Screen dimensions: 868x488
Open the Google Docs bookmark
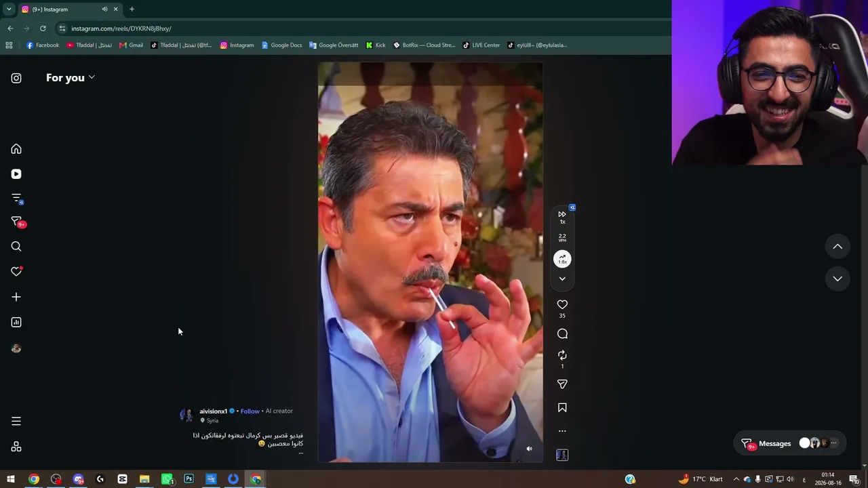tap(281, 45)
